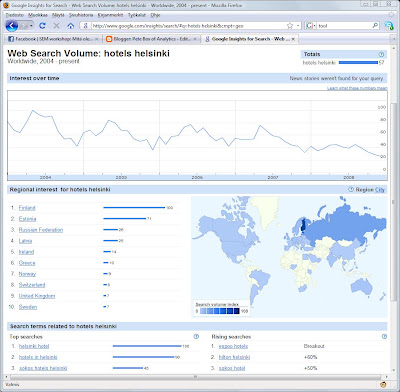The image size is (400, 392).
Task: Open help icon next to Rising searches
Action: pos(384,337)
